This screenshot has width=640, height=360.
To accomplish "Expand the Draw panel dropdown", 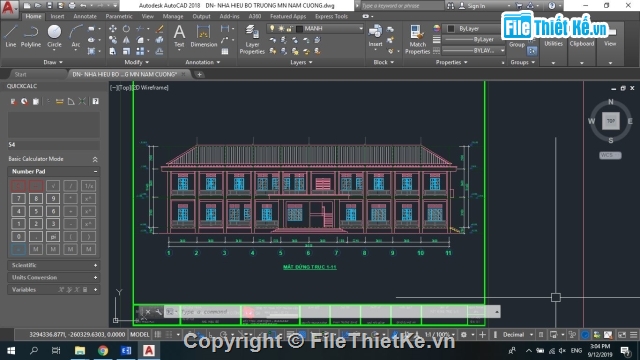I will click(x=53, y=62).
